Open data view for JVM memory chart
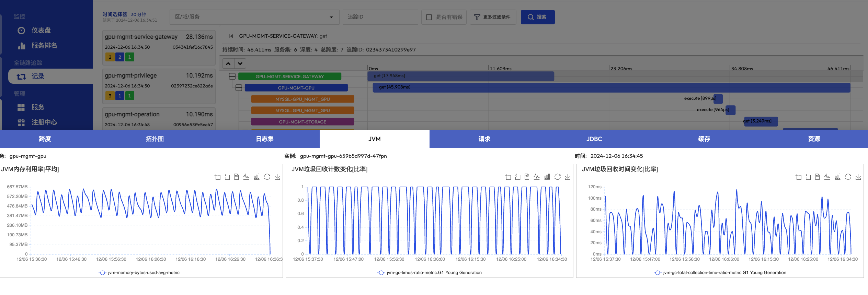Screen dimensions: 868x295 (236, 177)
